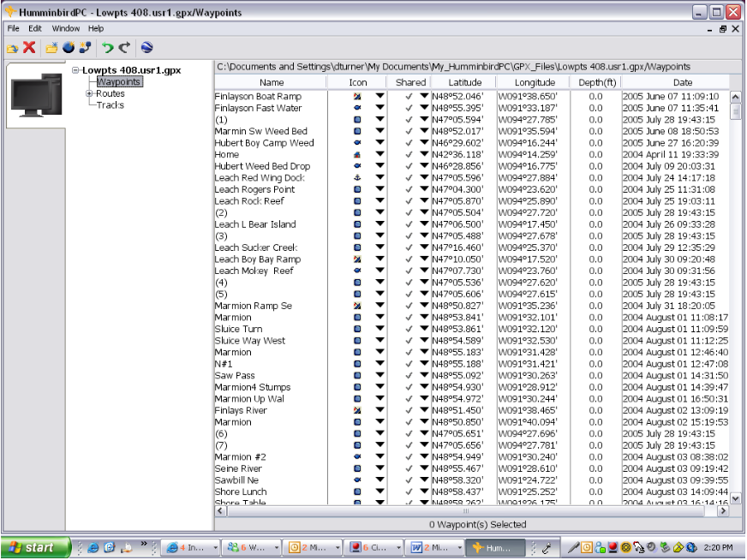Viewport: 747px width, 560px height.
Task: Sort by the Name column header
Action: tap(271, 82)
